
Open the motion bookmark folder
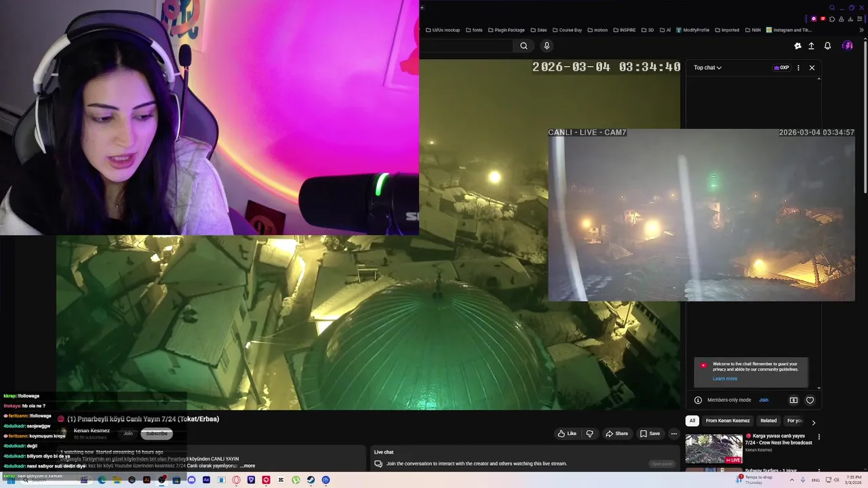point(597,30)
